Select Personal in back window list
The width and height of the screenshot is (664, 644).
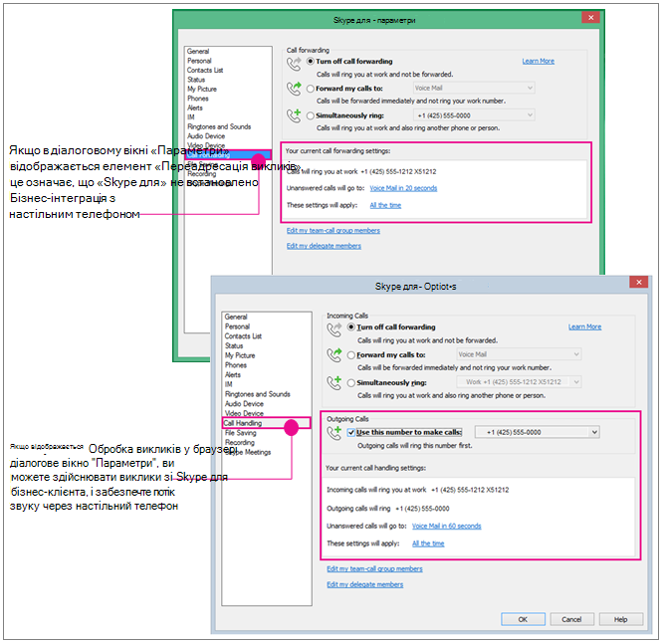click(199, 61)
